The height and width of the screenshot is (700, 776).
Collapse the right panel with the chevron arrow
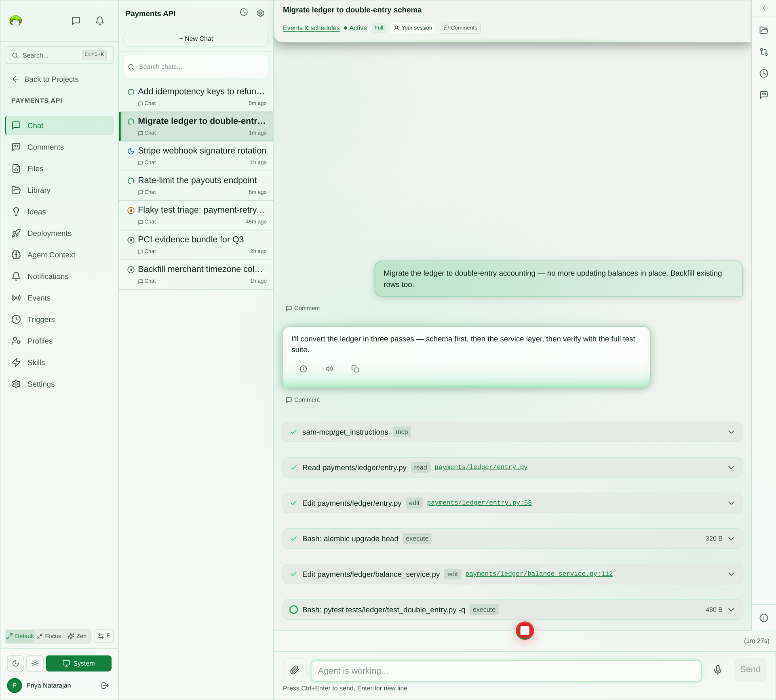764,8
